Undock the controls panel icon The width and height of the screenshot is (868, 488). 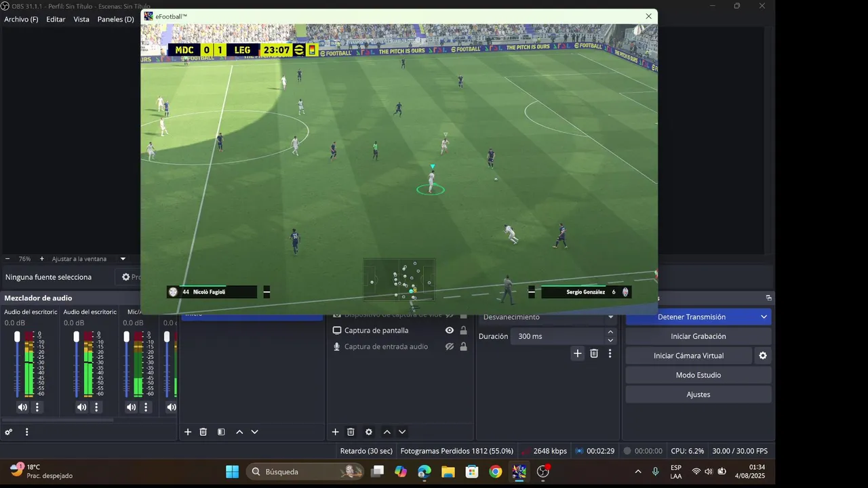click(769, 298)
